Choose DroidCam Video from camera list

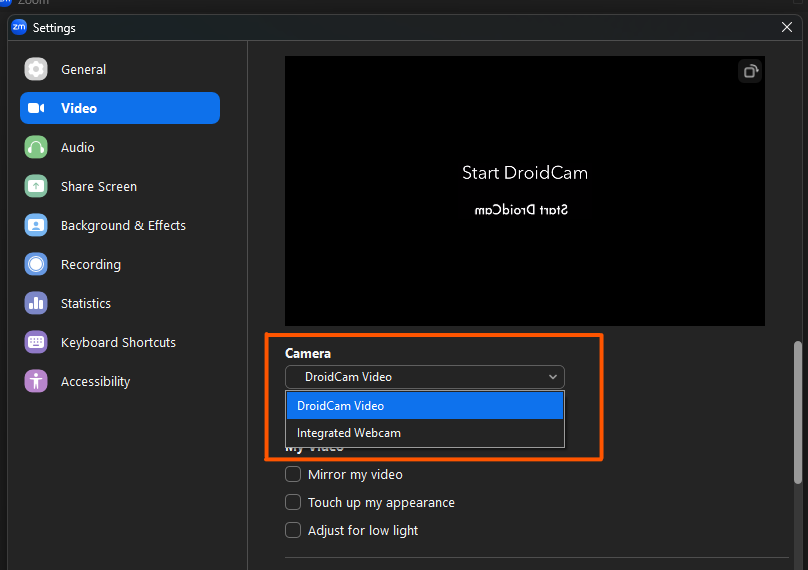click(425, 406)
